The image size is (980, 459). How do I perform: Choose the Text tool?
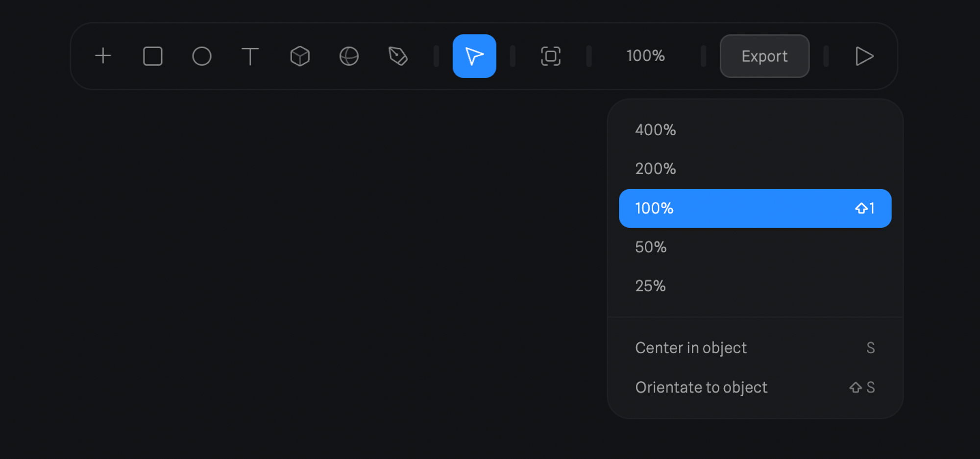point(250,56)
